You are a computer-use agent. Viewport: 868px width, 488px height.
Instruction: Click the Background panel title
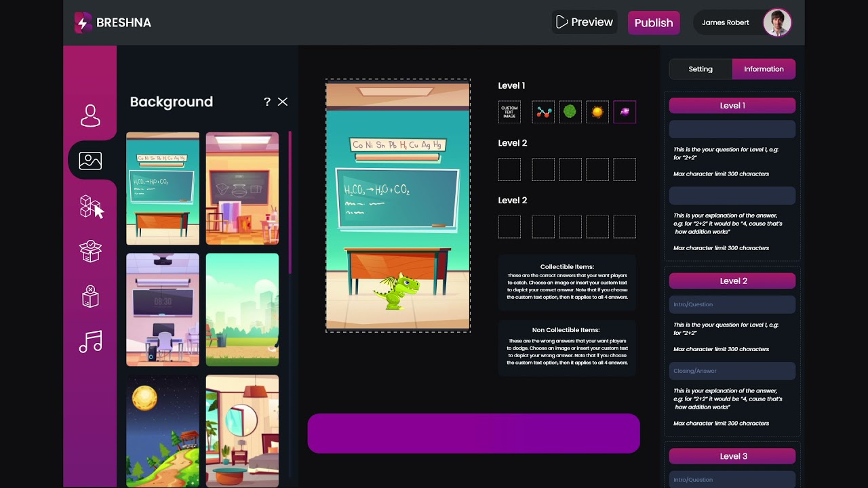[172, 102]
